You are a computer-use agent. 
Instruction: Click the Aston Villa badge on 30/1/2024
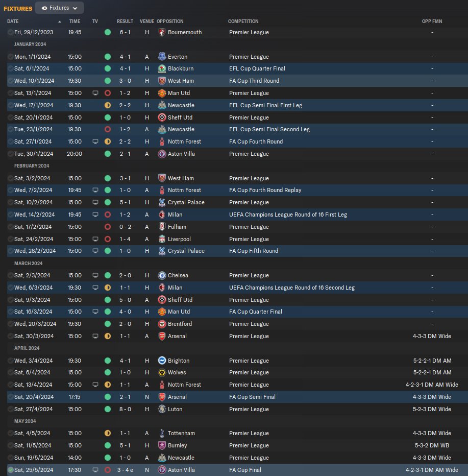click(162, 154)
